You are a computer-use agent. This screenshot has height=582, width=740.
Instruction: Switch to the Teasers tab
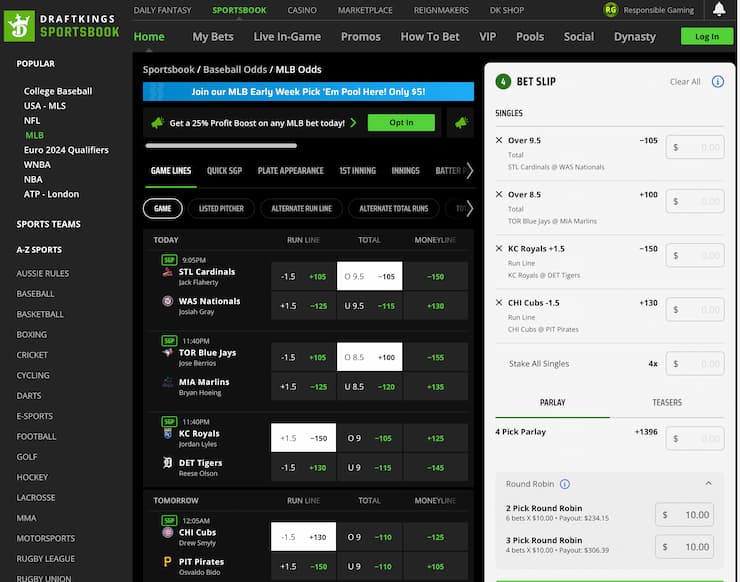click(x=667, y=402)
